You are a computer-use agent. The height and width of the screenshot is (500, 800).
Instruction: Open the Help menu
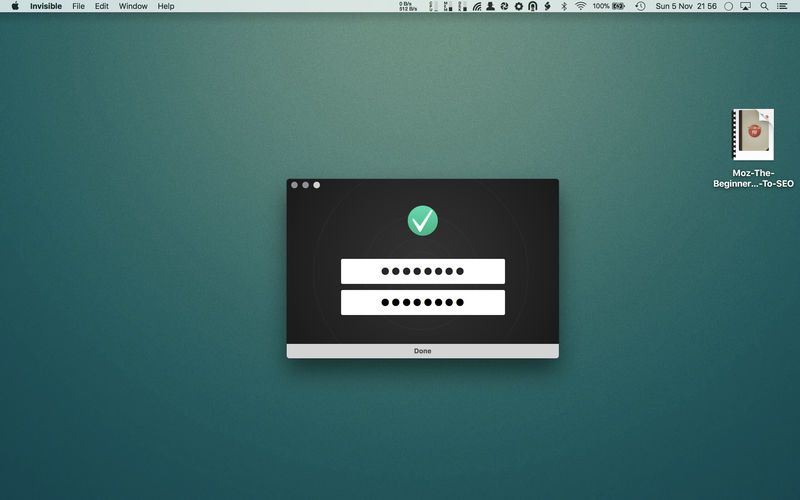pyautogui.click(x=166, y=6)
